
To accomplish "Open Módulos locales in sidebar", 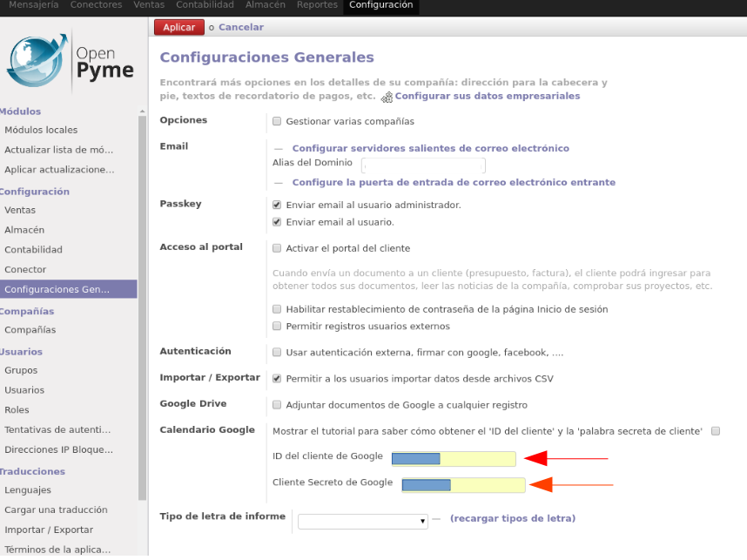I will tap(41, 130).
